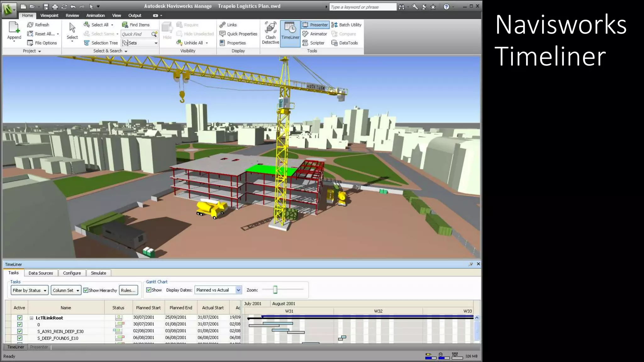644x362 pixels.
Task: Expand Select & Search panel arrow
Action: 126,51
